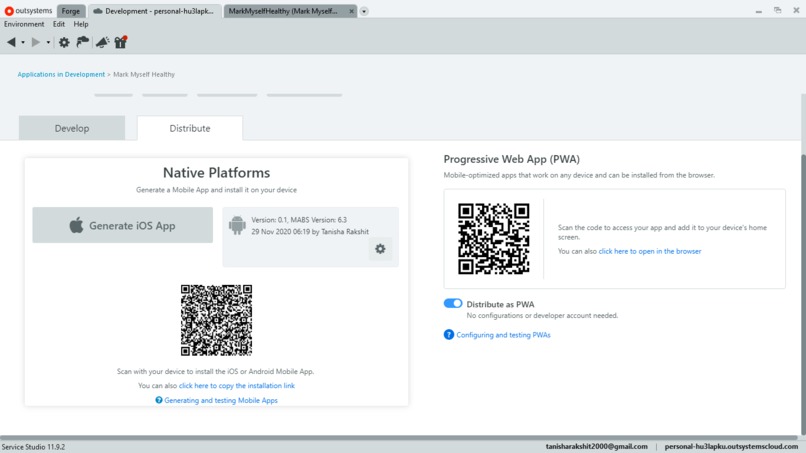
Task: Click the Android robot icon
Action: (237, 225)
